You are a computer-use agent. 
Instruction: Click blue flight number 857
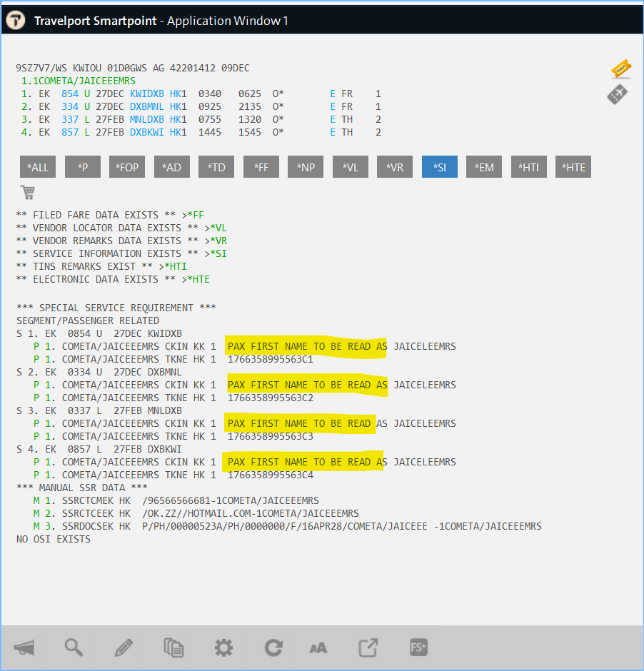[70, 132]
